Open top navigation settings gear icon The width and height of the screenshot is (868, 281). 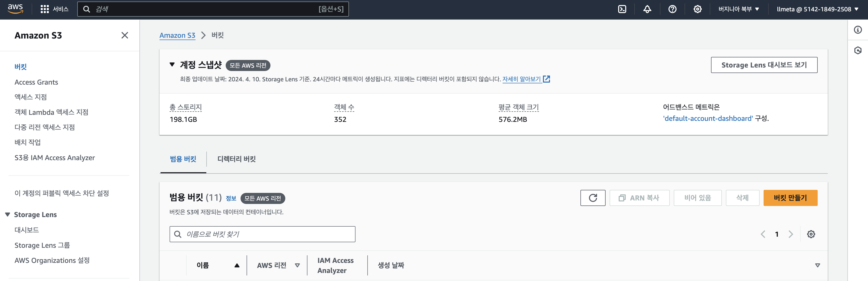click(x=697, y=9)
